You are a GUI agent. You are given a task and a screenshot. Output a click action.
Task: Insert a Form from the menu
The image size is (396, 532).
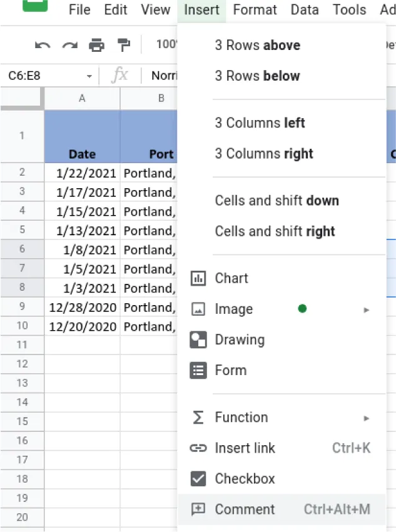(230, 370)
